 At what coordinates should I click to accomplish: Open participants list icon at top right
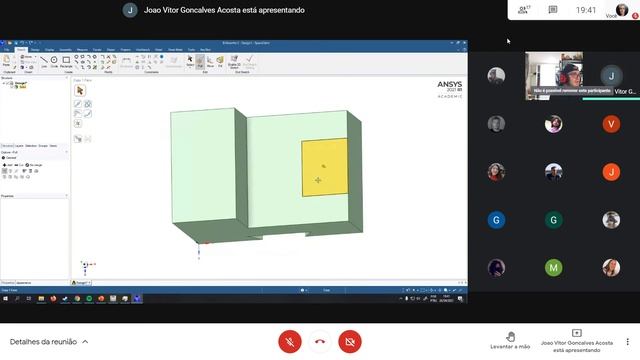(524, 9)
